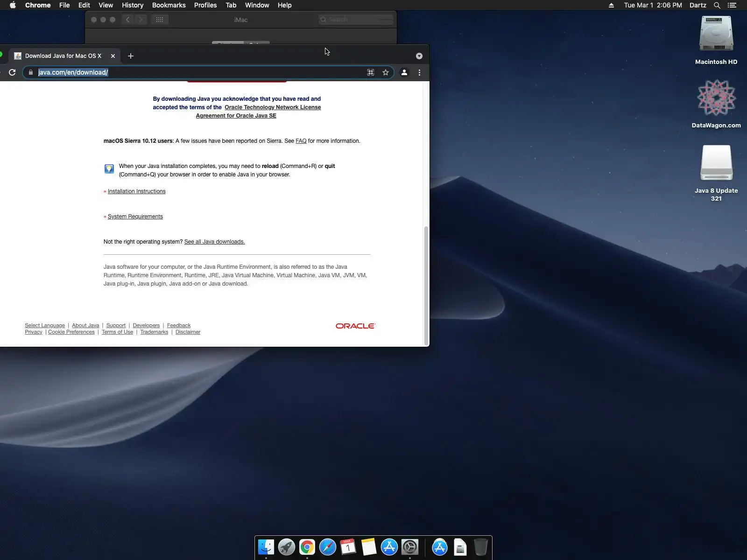Click the eject icon in the menu bar
Image resolution: width=747 pixels, height=560 pixels.
click(611, 5)
